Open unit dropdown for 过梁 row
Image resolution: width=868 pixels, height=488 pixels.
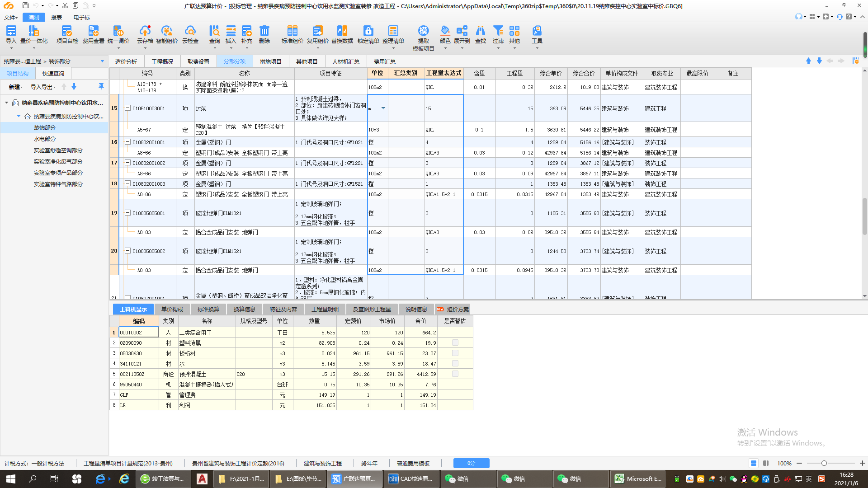click(383, 108)
